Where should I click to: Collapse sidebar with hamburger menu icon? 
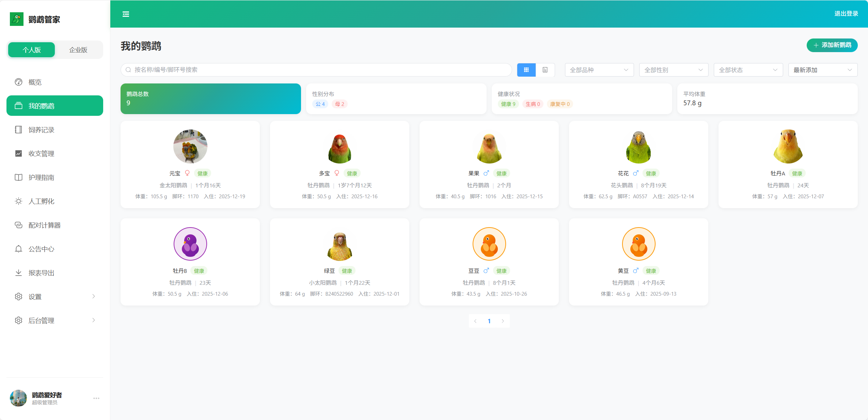(126, 14)
